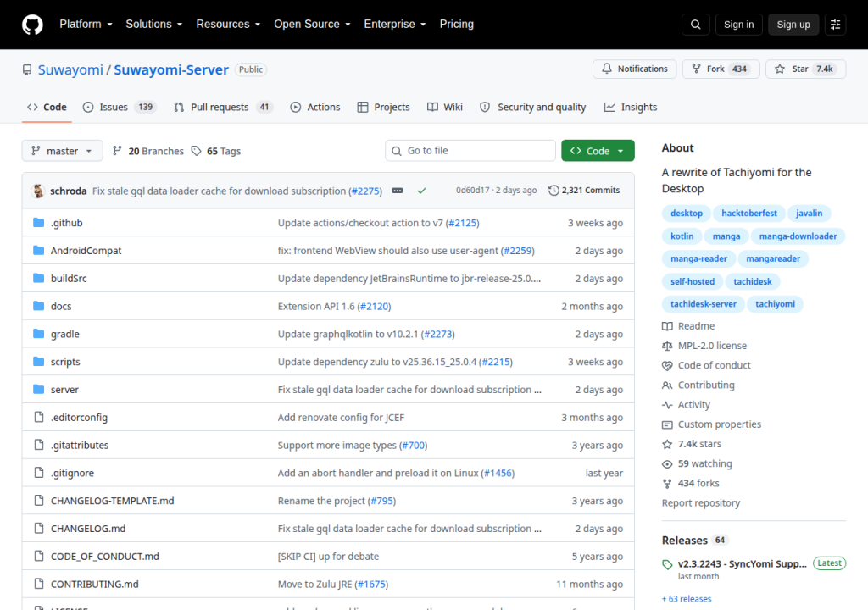Open the CODE_OF_CONDUCT.md file
Viewport: 868px width, 610px height.
tap(104, 556)
